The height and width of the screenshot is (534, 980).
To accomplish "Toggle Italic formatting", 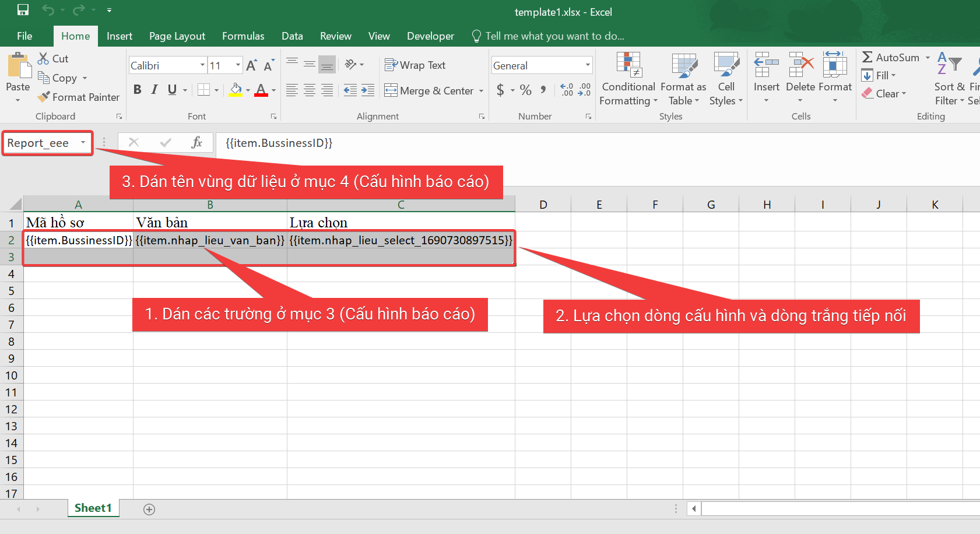I will pos(154,89).
